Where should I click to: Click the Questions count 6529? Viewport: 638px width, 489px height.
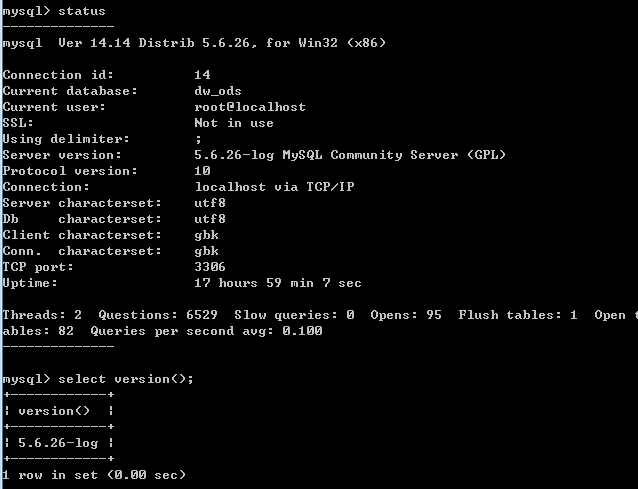point(202,315)
